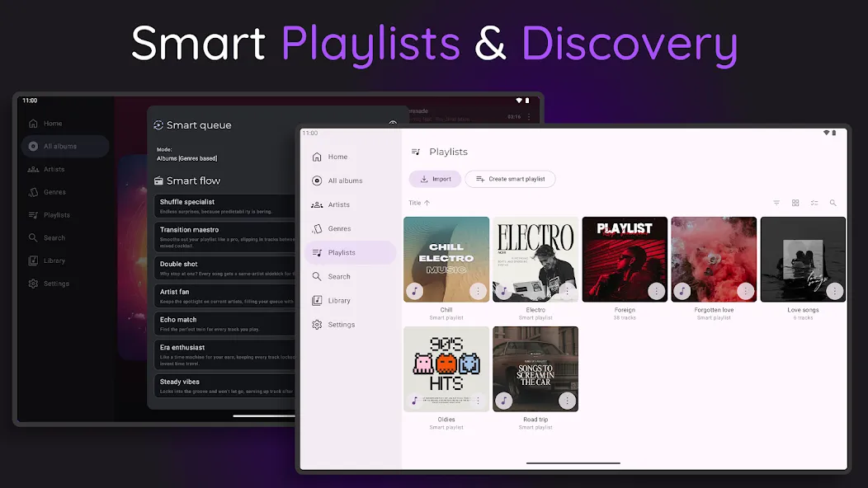Screen dimensions: 868x488
Task: Open Library in dark window sidebar
Action: click(x=65, y=260)
